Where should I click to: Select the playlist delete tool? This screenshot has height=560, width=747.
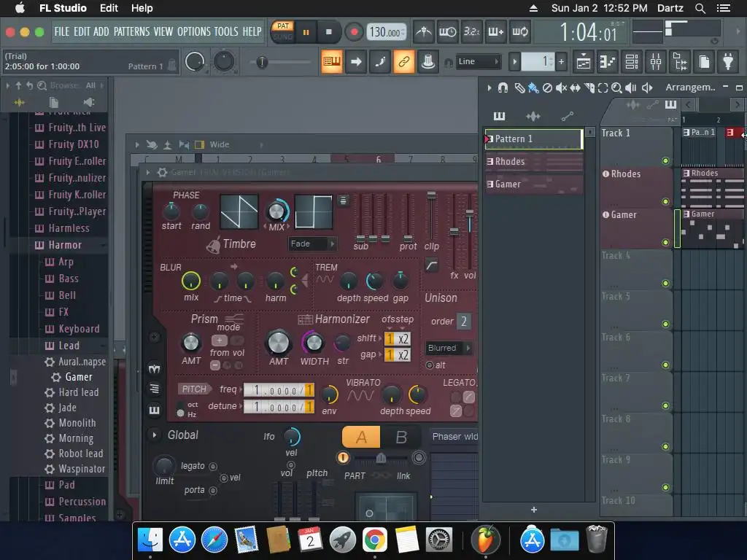[x=547, y=87]
